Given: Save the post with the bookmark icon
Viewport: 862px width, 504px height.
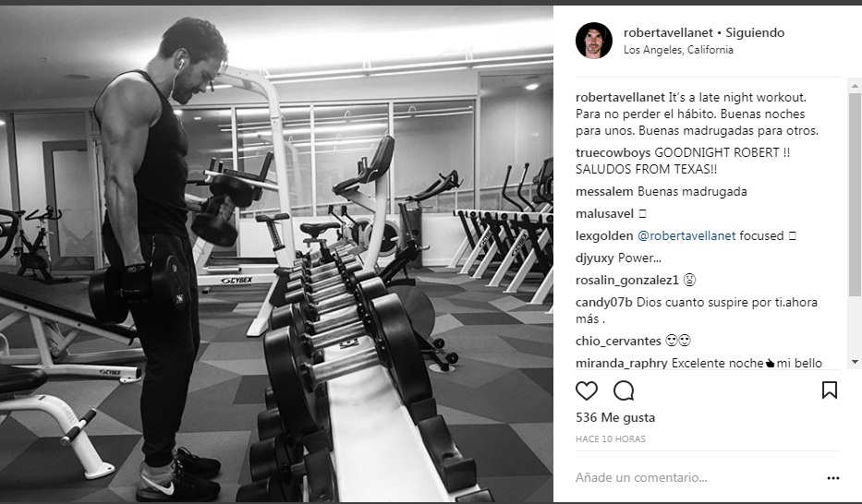Looking at the screenshot, I should click(x=829, y=390).
